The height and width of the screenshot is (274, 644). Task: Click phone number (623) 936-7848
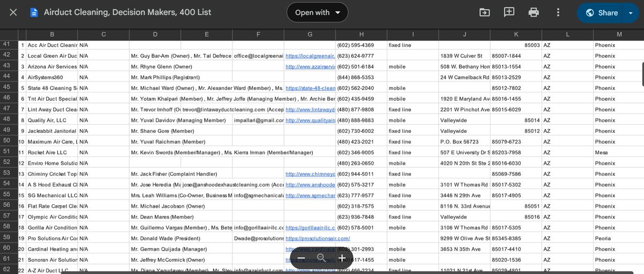pyautogui.click(x=361, y=217)
